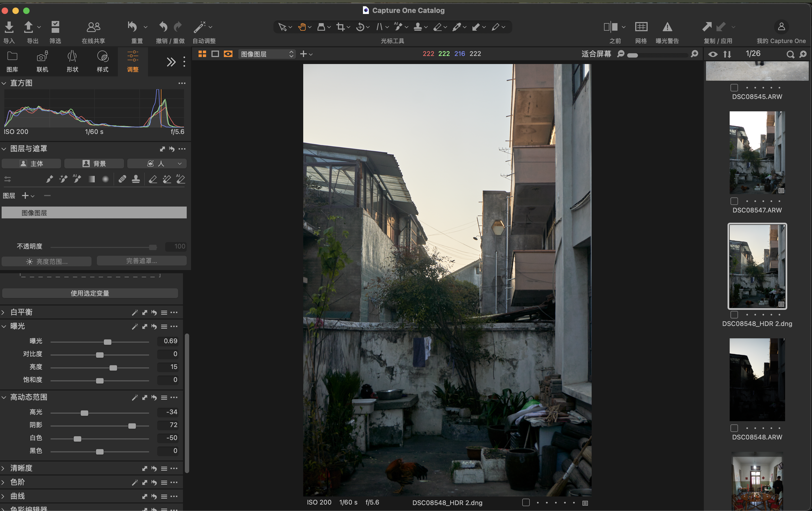Click the Subject (主体) mask button
The width and height of the screenshot is (812, 511).
pos(31,164)
